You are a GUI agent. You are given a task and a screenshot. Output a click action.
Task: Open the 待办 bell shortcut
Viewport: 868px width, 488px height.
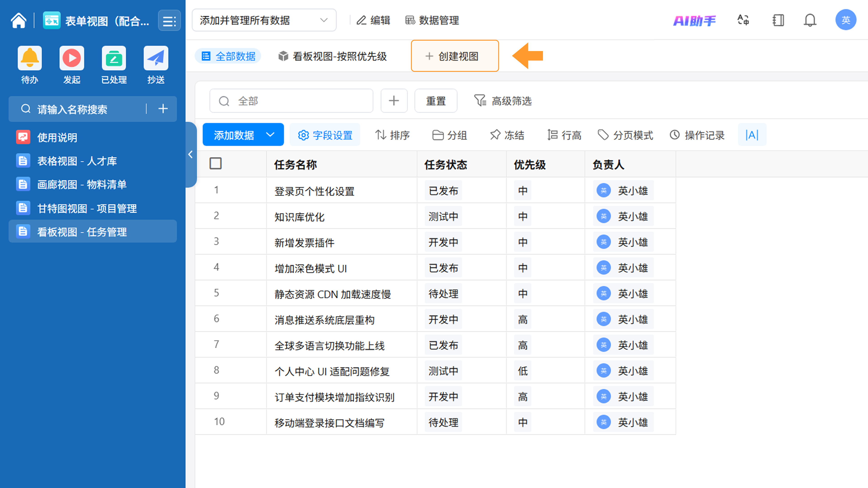click(x=30, y=58)
